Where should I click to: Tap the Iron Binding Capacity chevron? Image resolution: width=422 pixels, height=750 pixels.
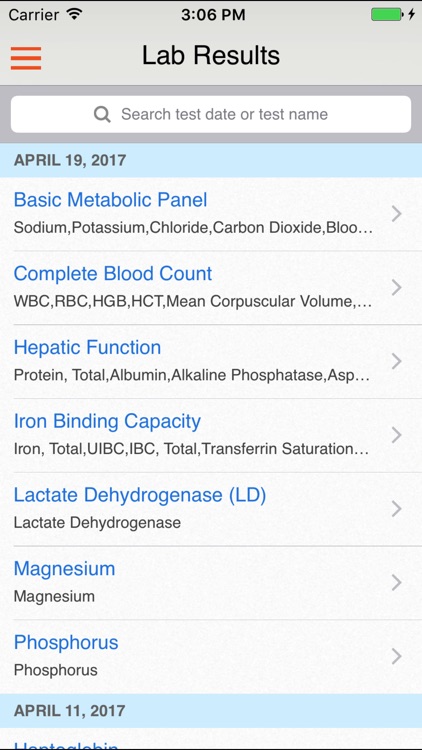(396, 435)
